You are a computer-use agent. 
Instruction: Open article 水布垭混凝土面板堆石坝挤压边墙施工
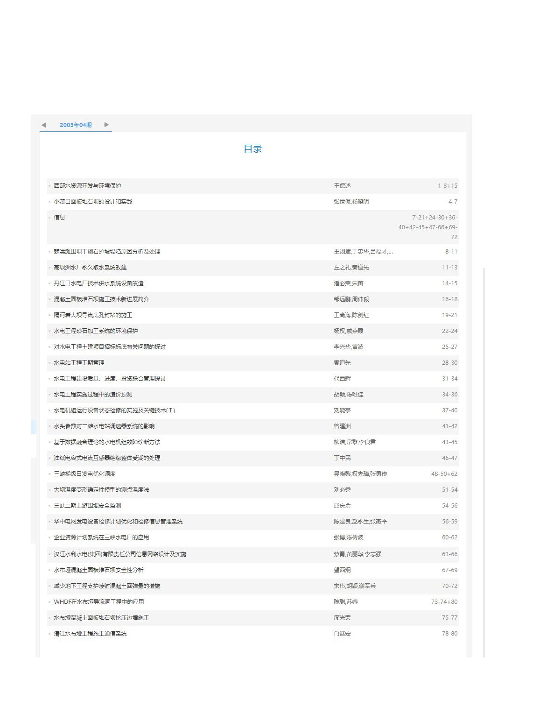[x=101, y=618]
